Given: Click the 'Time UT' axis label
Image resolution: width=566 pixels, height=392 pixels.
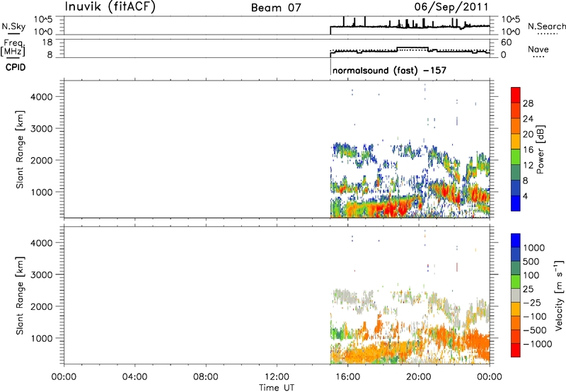Looking at the screenshot, I should (x=277, y=388).
